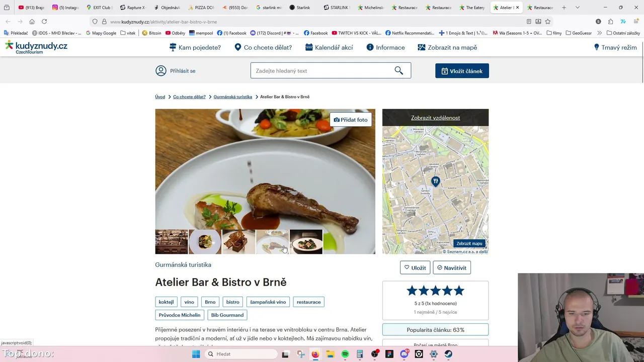Image resolution: width=644 pixels, height=362 pixels.
Task: Open the browser home icon
Action: pyautogui.click(x=32, y=22)
